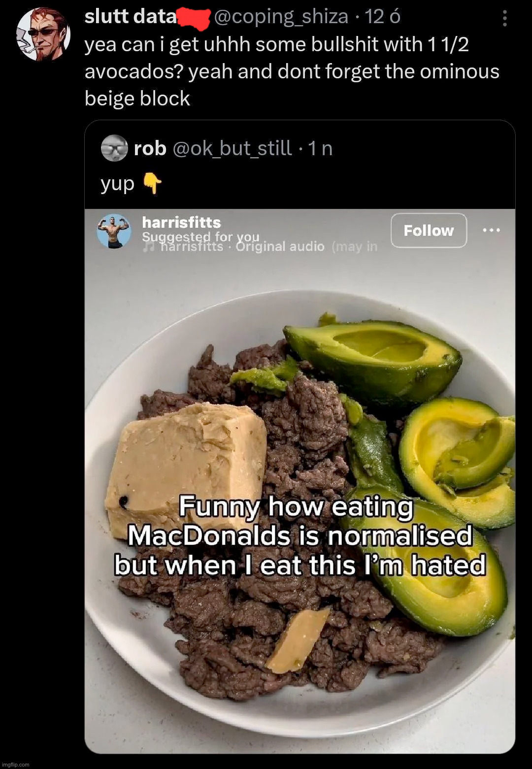
Task: Click the harrisfitts username
Action: click(181, 222)
